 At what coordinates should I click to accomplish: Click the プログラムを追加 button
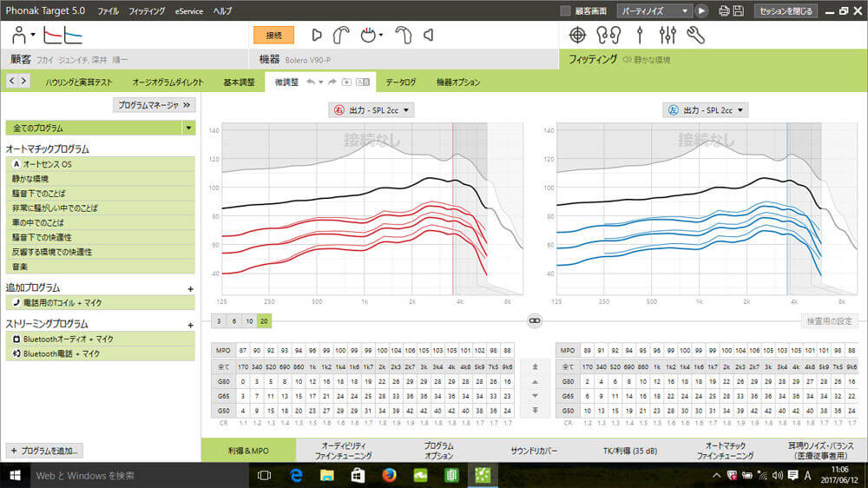click(x=45, y=451)
